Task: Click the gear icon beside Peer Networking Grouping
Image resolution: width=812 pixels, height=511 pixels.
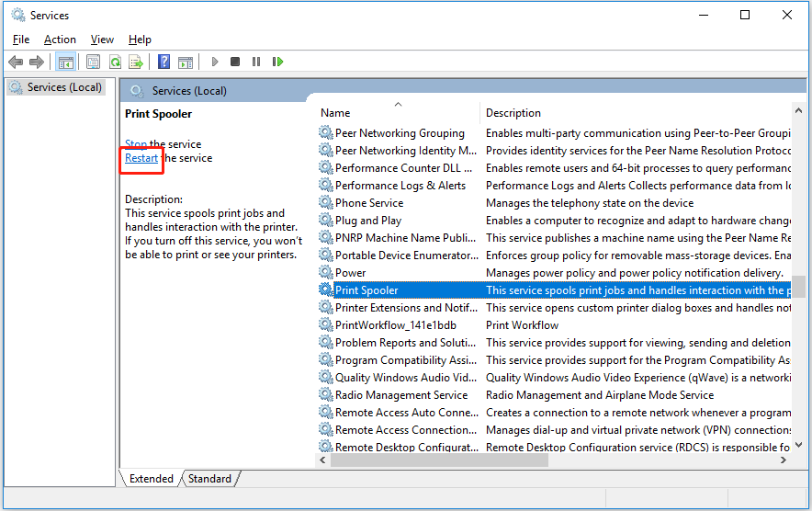Action: [326, 132]
